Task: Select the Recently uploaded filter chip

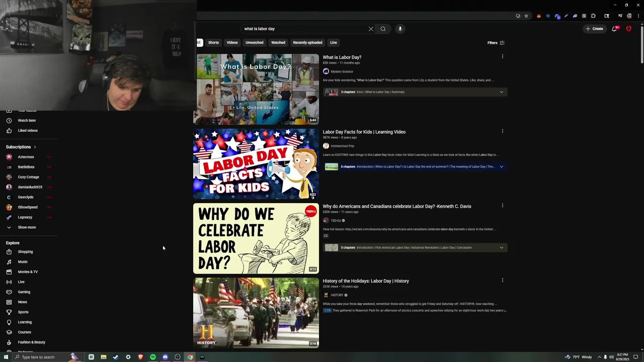Action: point(307,43)
